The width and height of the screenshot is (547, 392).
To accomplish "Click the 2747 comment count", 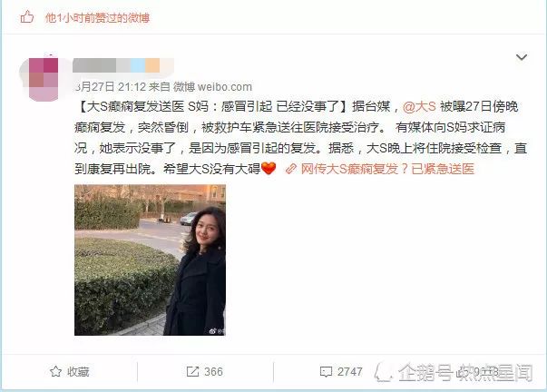I will point(350,372).
